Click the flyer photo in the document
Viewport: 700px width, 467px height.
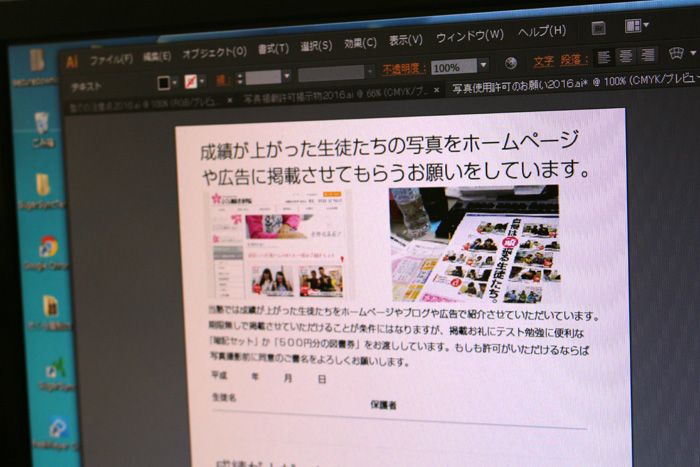474,243
